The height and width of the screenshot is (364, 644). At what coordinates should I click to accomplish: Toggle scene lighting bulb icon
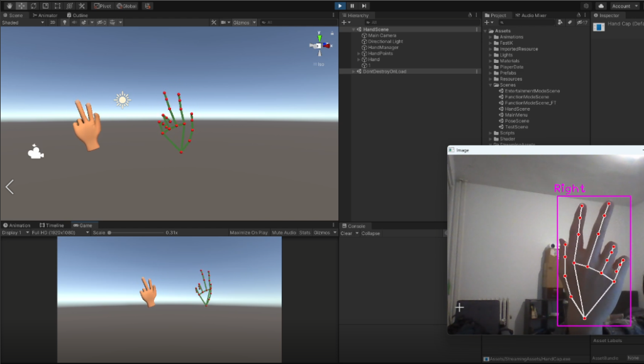(64, 23)
